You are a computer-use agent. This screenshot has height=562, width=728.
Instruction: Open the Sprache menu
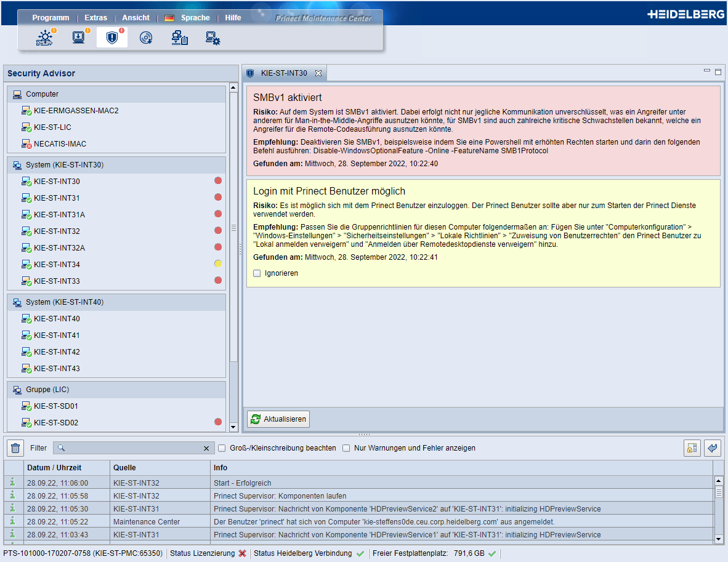click(x=195, y=18)
